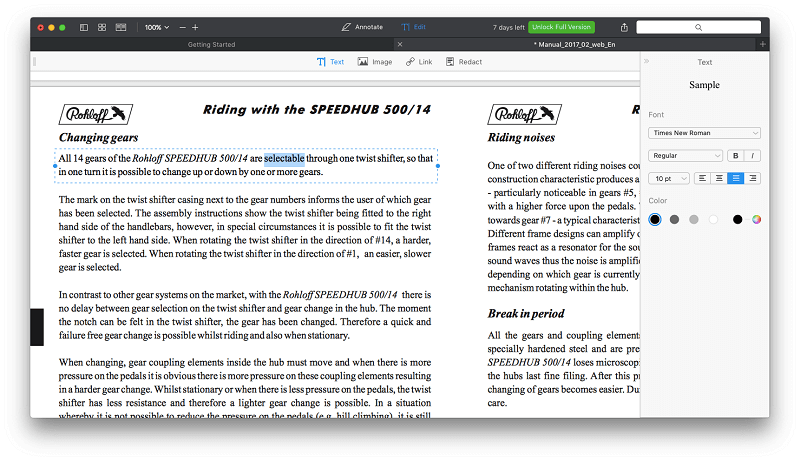Click Unlock Full Version button
This screenshot has width=800, height=461.
click(x=561, y=27)
